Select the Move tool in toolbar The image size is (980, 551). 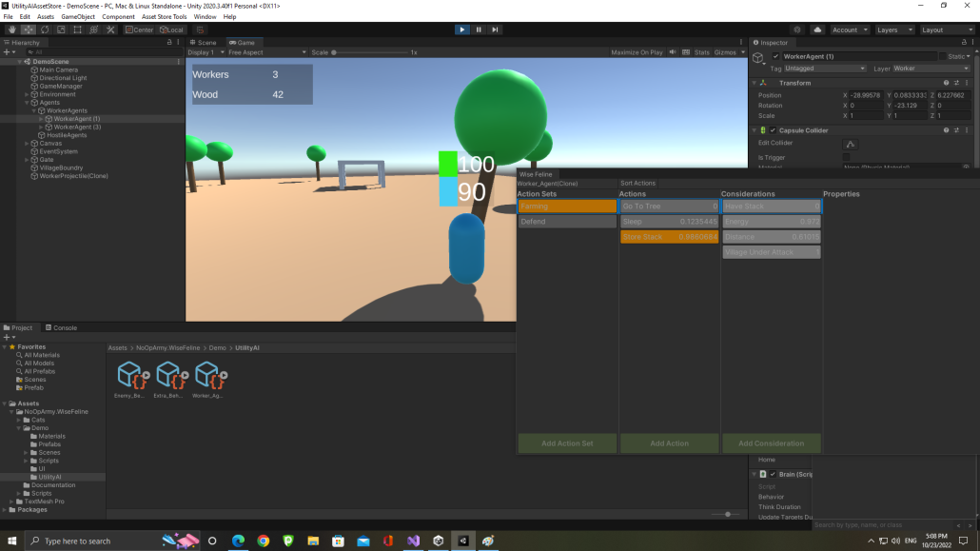tap(29, 30)
